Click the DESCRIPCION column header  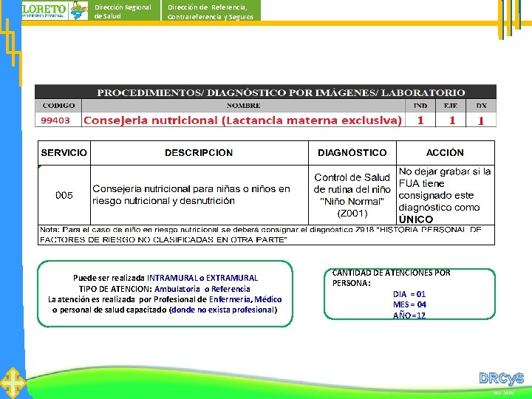click(199, 153)
